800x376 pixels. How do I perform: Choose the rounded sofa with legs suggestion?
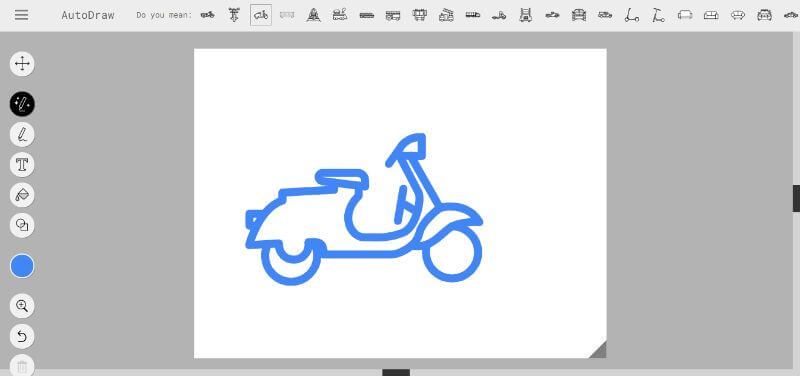pos(738,15)
